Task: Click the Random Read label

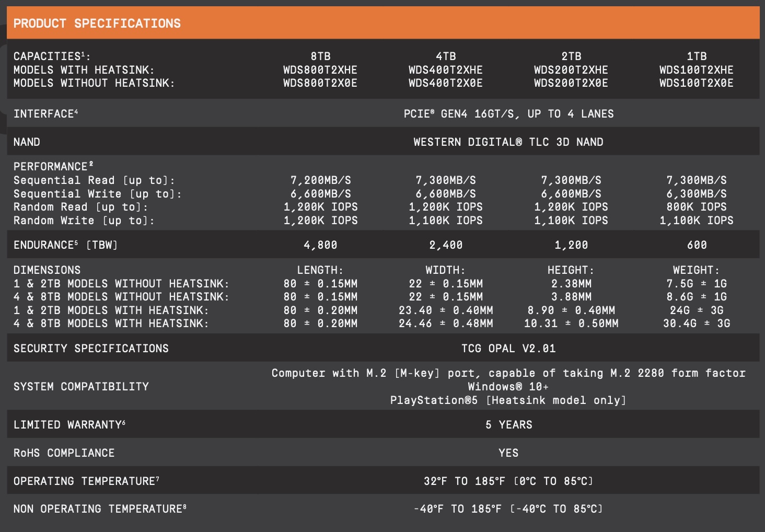Action: (80, 207)
